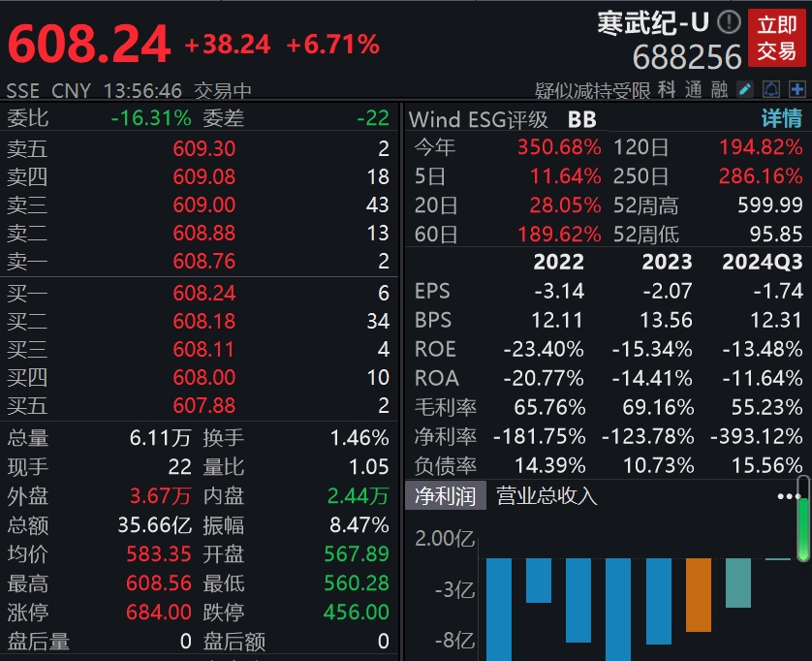Click the percentage change +6.71%

point(333,45)
